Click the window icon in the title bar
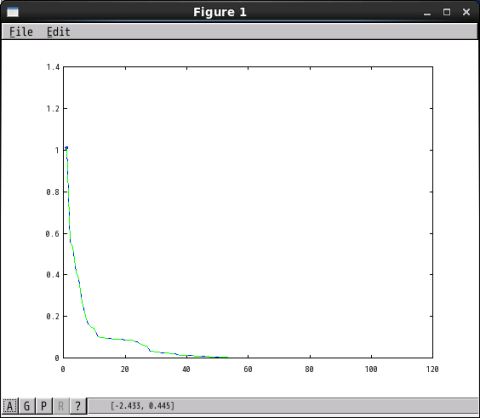Screen dimensions: 480x418 (13, 12)
